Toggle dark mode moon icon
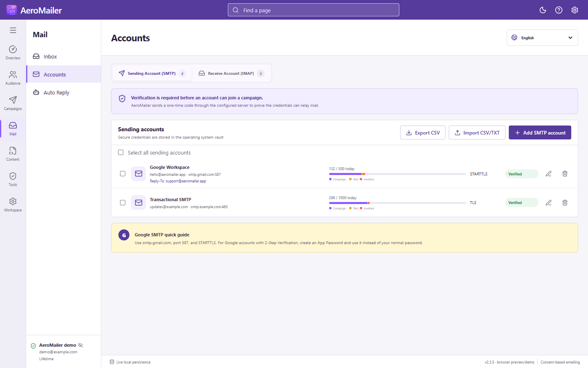Screen dimensions: 588x368 point(543,10)
